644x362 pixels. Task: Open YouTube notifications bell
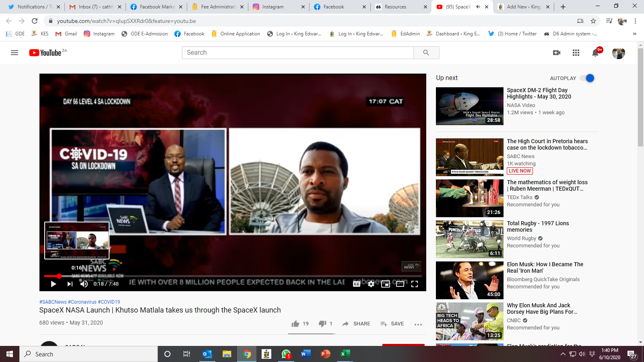tap(595, 53)
